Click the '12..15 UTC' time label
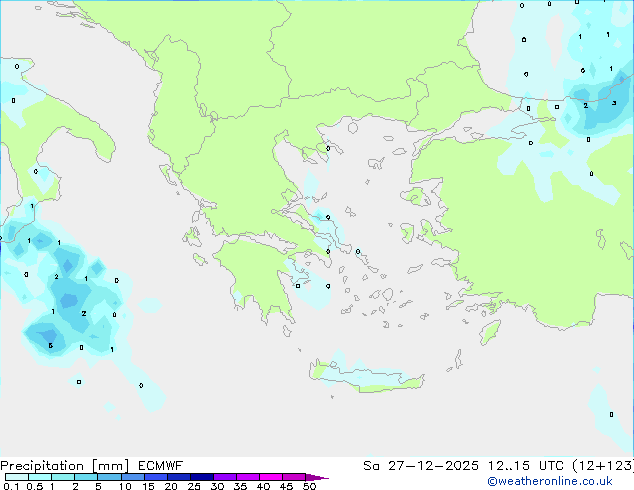 526,466
